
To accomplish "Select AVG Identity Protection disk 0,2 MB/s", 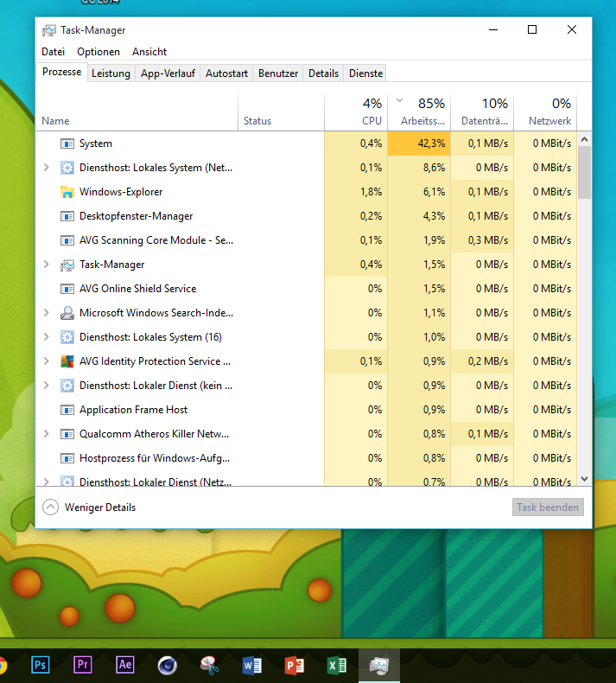I will tap(482, 361).
